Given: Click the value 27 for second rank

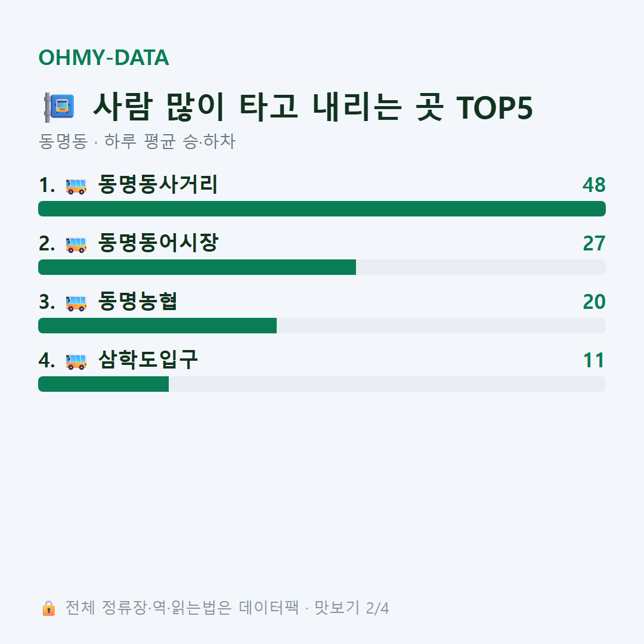Looking at the screenshot, I should (x=594, y=243).
